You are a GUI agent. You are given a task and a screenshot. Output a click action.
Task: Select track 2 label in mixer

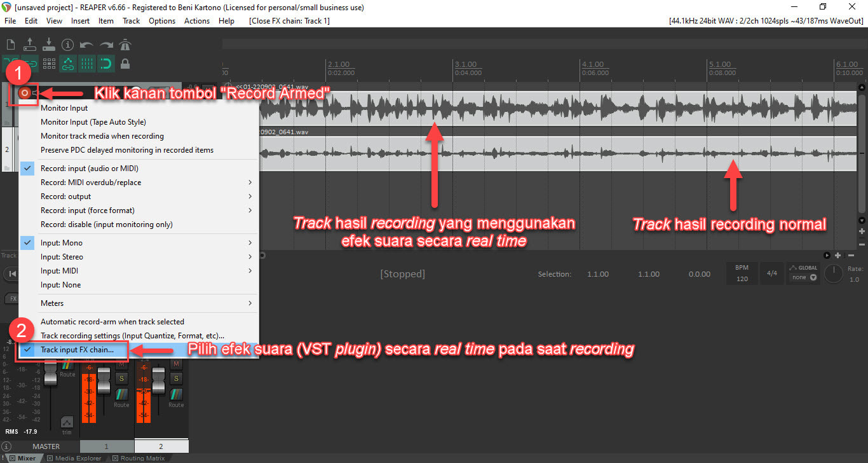161,446
